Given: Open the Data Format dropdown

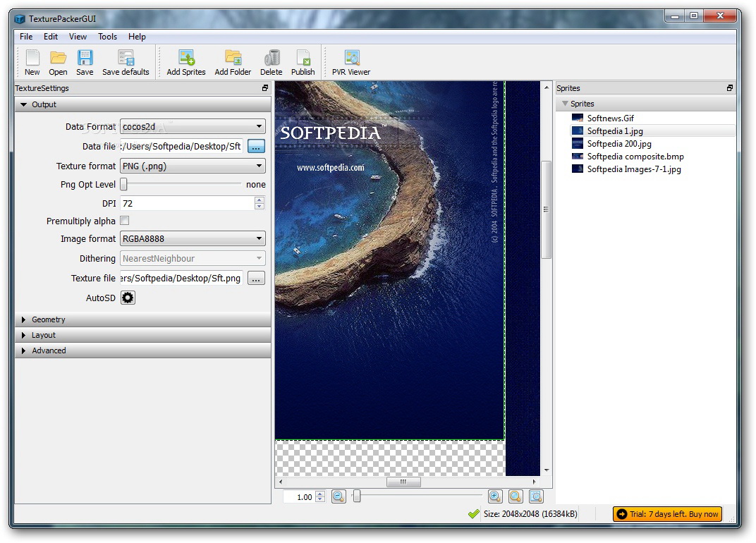Looking at the screenshot, I should point(193,126).
